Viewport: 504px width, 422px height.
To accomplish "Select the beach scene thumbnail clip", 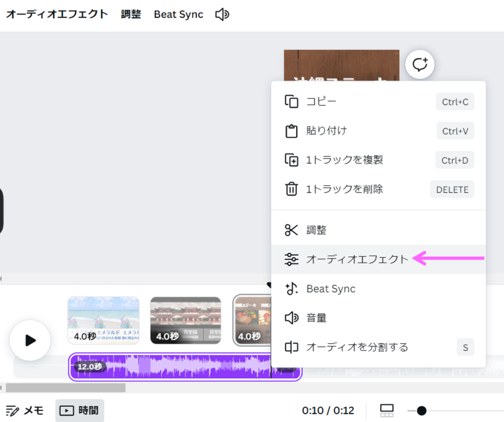I will coord(103,321).
